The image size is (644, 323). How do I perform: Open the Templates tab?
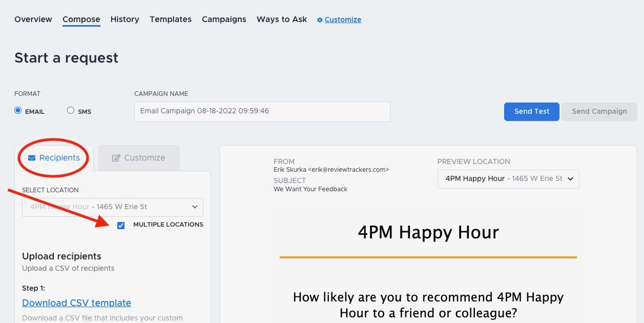click(171, 19)
